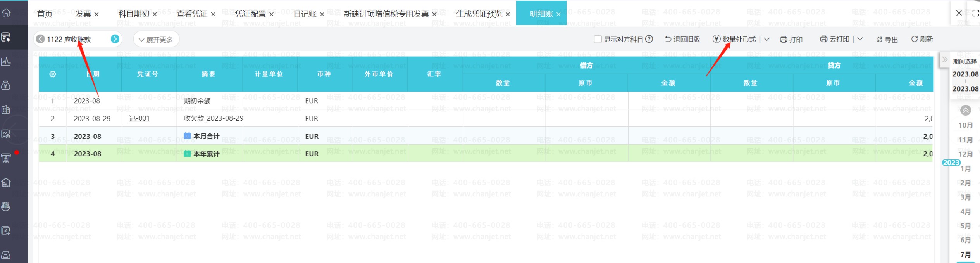This screenshot has height=263, width=980.
Task: Open the invoice icon with red dot
Action: 6,158
